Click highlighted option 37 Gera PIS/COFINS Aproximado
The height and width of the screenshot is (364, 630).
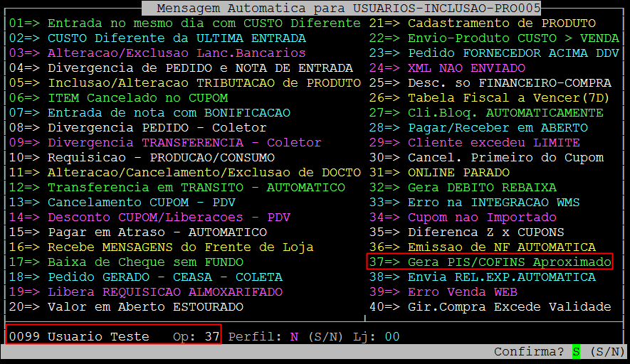click(490, 262)
